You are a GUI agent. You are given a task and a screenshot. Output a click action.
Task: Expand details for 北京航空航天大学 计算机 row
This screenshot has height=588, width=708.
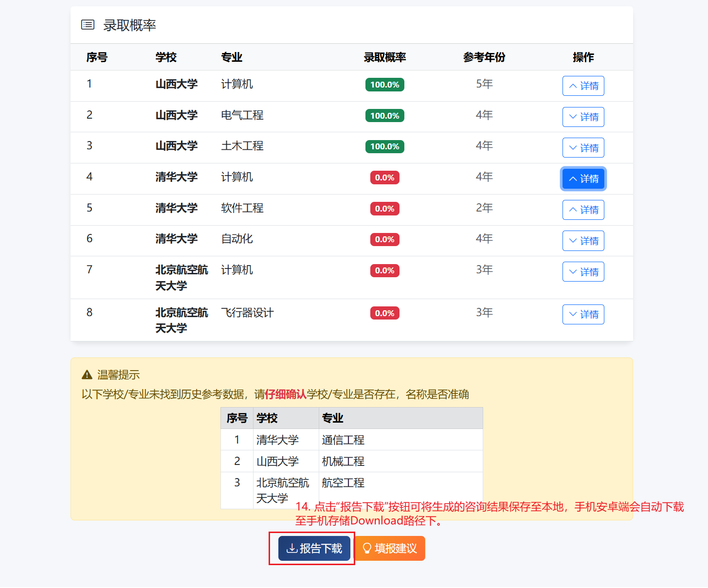click(583, 272)
